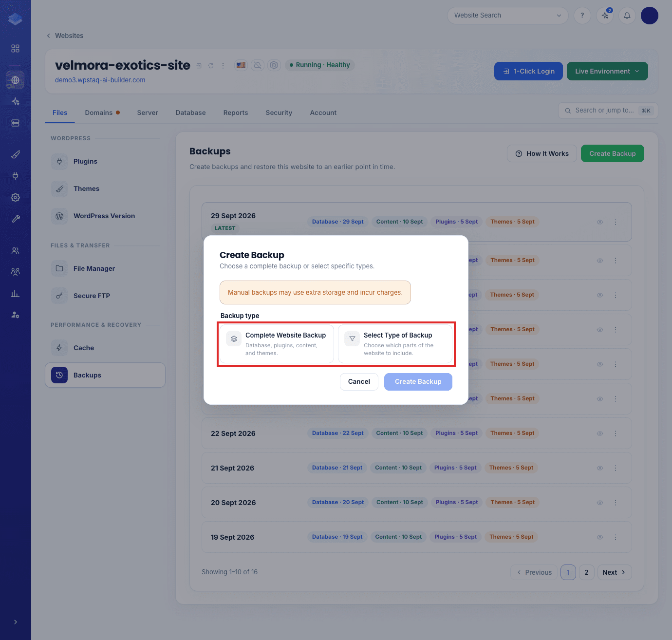The image size is (672, 640).
Task: Click green Create Backup button in page header
Action: (x=613, y=153)
